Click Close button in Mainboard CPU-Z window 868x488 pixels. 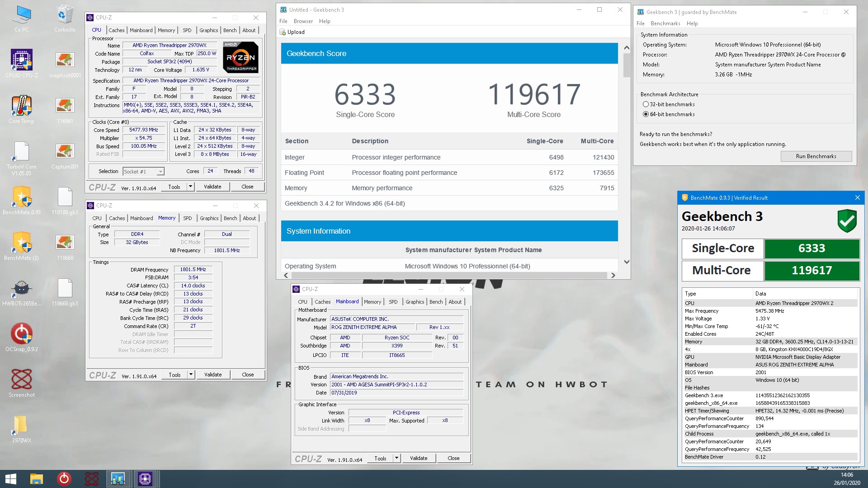453,458
